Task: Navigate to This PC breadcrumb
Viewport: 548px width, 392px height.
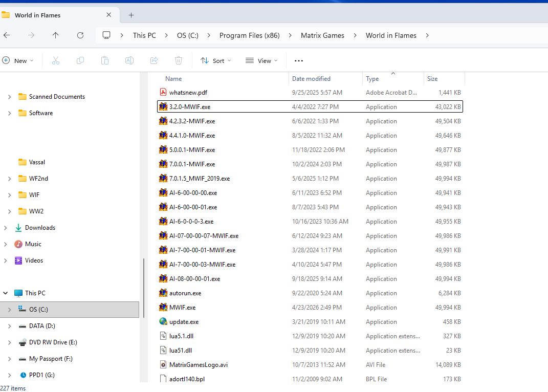Action: (144, 35)
